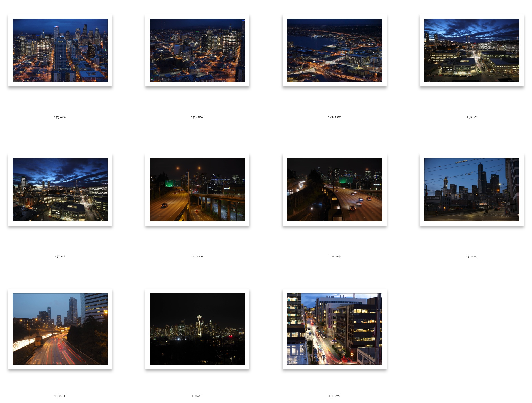This screenshot has width=532, height=403.
Task: Select the 1 (2).DNG freeway traffic thumbnail
Action: click(x=334, y=189)
